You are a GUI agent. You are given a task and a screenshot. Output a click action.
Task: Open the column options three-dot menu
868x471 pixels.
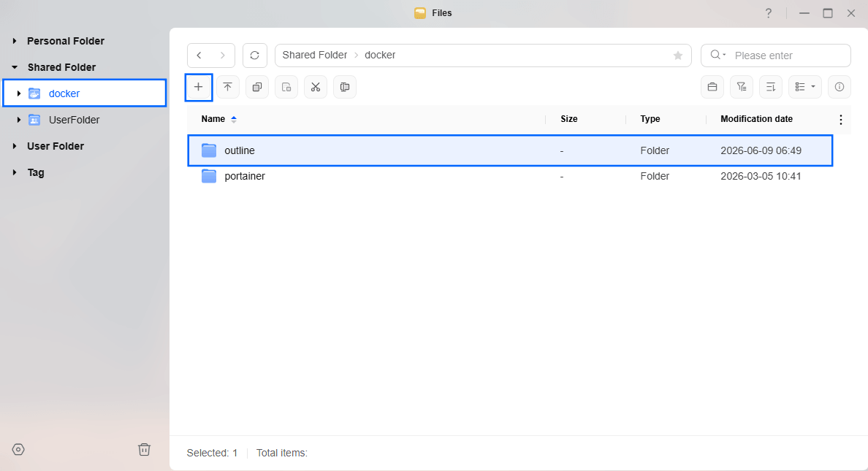tap(840, 120)
